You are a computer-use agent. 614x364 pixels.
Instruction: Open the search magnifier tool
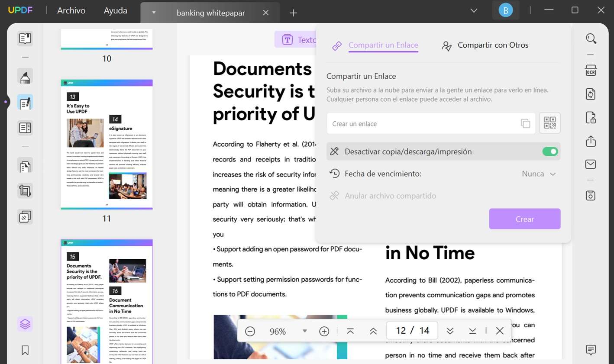pyautogui.click(x=591, y=39)
